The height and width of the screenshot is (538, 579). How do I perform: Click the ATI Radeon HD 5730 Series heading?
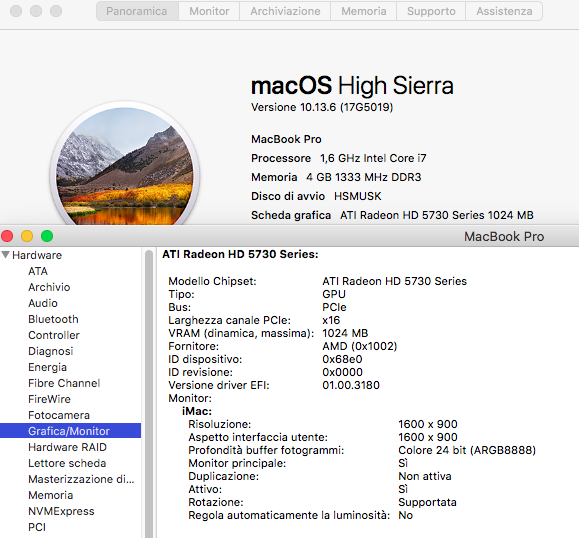(240, 254)
